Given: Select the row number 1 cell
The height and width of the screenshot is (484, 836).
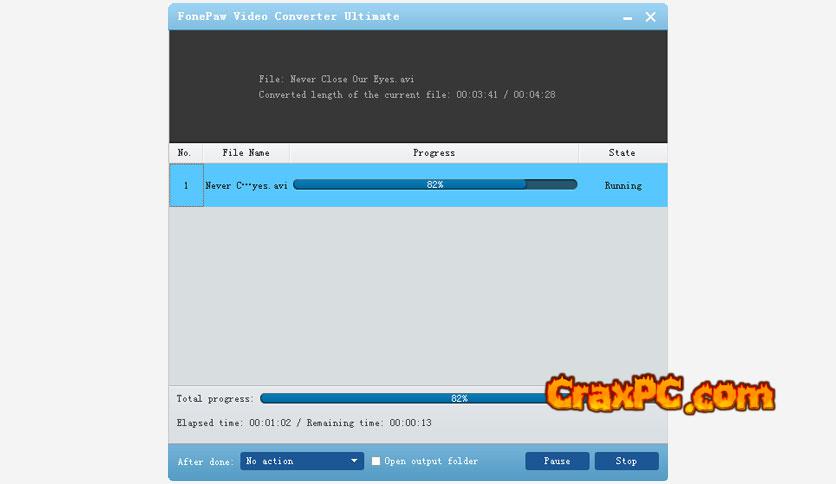Looking at the screenshot, I should tap(186, 185).
